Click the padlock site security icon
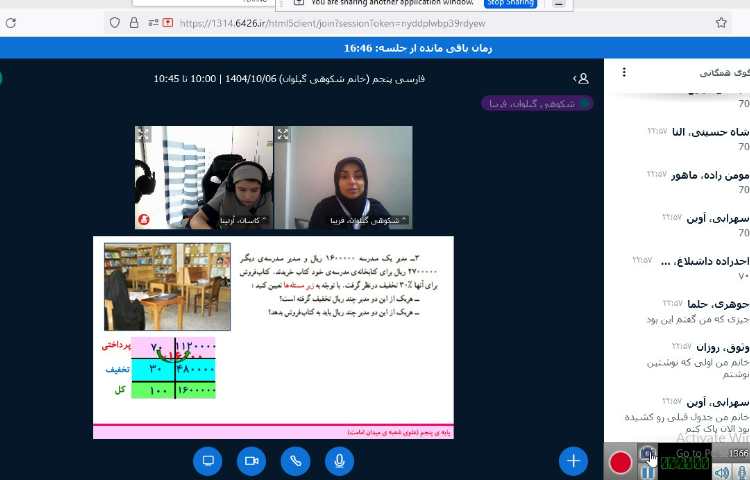The width and height of the screenshot is (750, 480). click(134, 22)
